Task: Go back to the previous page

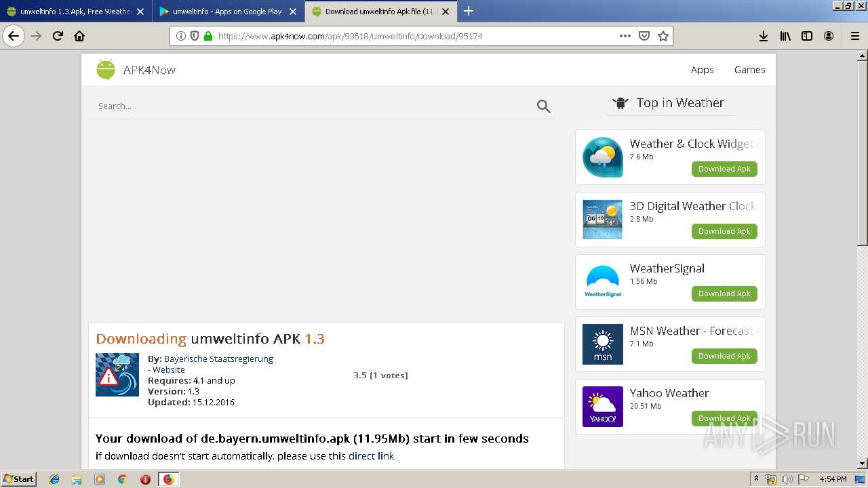Action: pyautogui.click(x=14, y=36)
